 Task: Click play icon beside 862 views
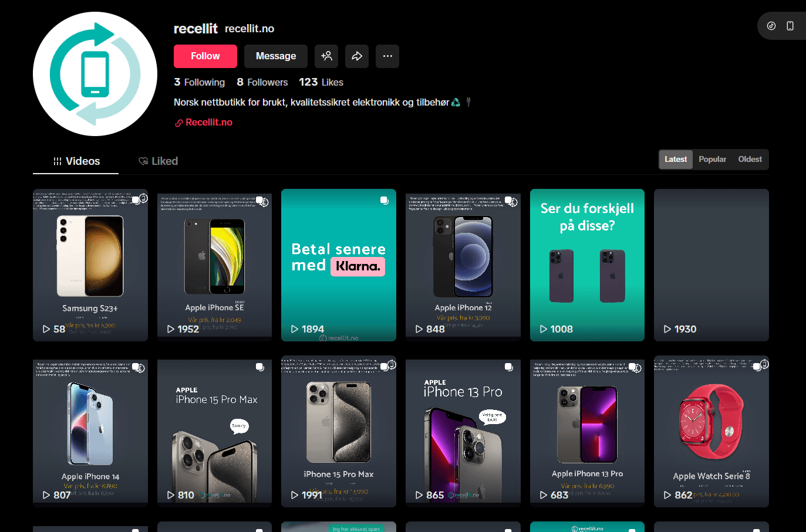pyautogui.click(x=667, y=495)
